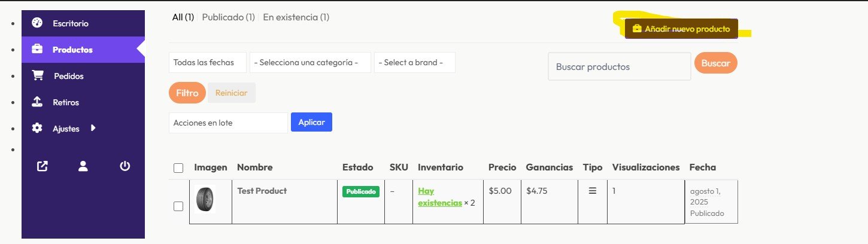Check the Test Product row checkbox
This screenshot has width=868, height=244.
[x=178, y=206]
